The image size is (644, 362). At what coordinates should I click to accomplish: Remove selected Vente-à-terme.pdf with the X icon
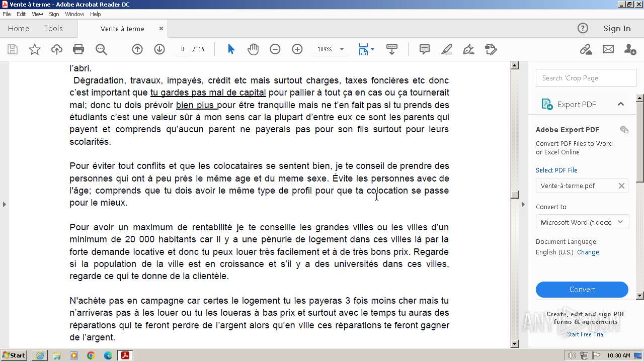click(621, 186)
